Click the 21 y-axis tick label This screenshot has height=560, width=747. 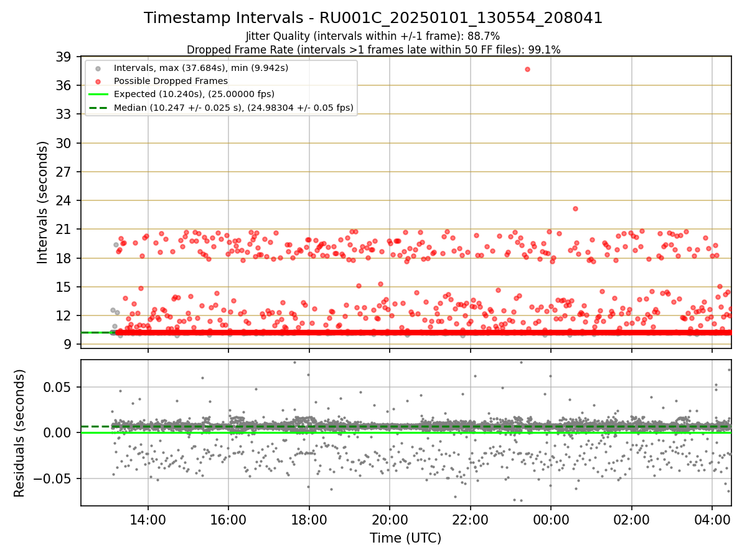pos(63,229)
